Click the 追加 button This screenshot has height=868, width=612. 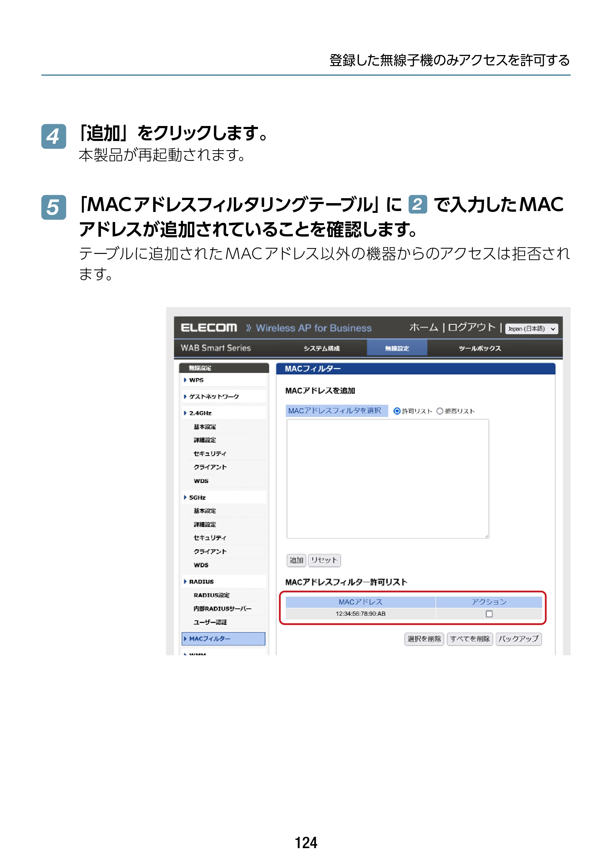click(x=296, y=560)
